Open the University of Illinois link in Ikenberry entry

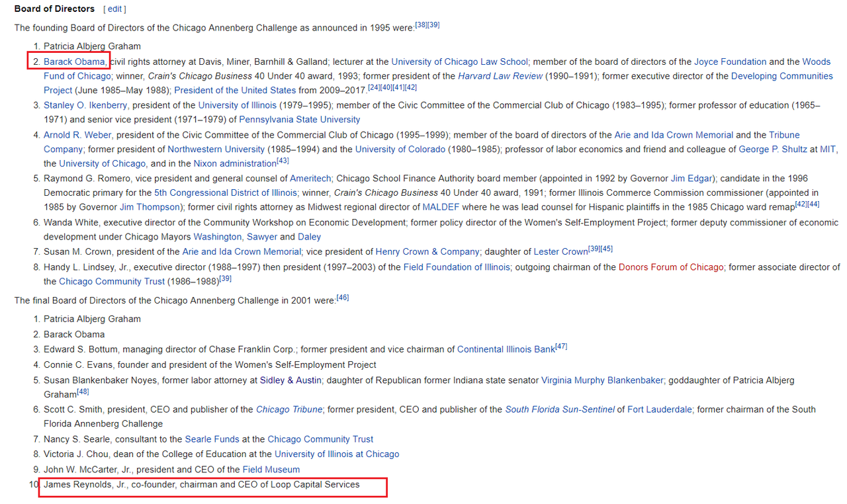pyautogui.click(x=237, y=105)
